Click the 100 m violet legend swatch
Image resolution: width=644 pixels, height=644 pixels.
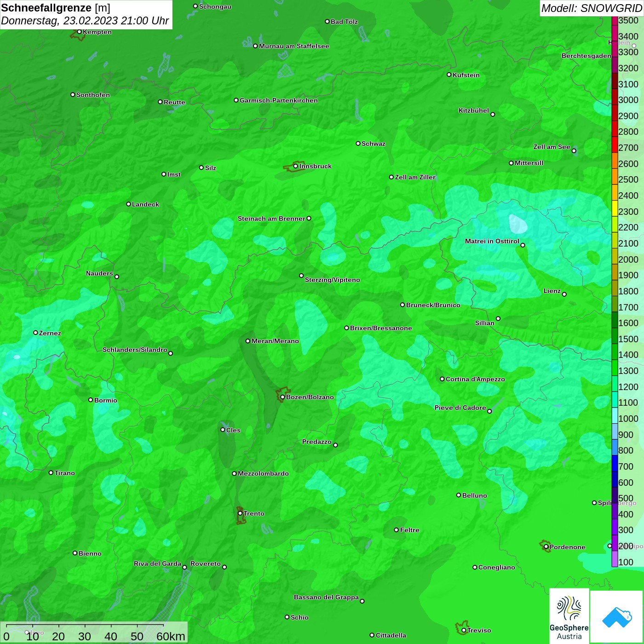[x=615, y=559]
